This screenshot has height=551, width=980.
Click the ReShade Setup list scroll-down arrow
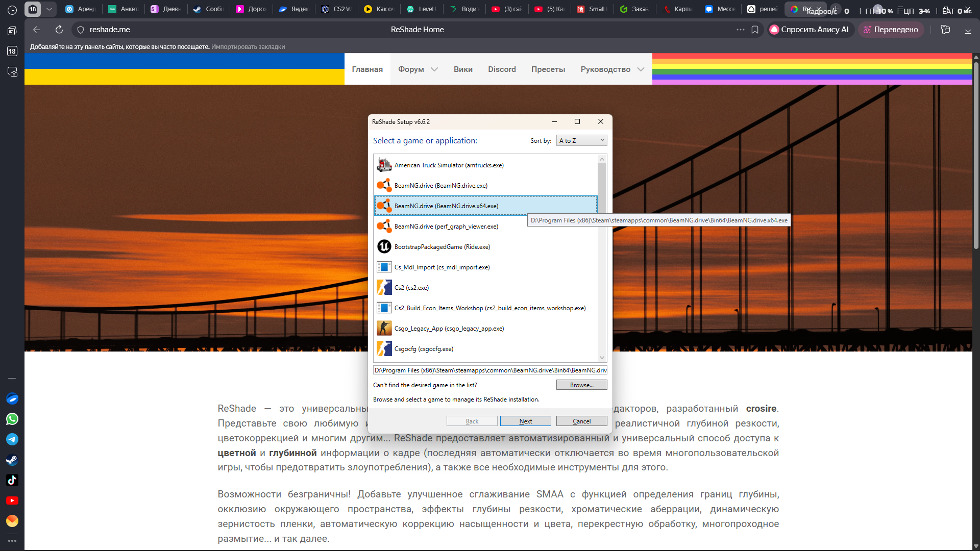[x=602, y=358]
